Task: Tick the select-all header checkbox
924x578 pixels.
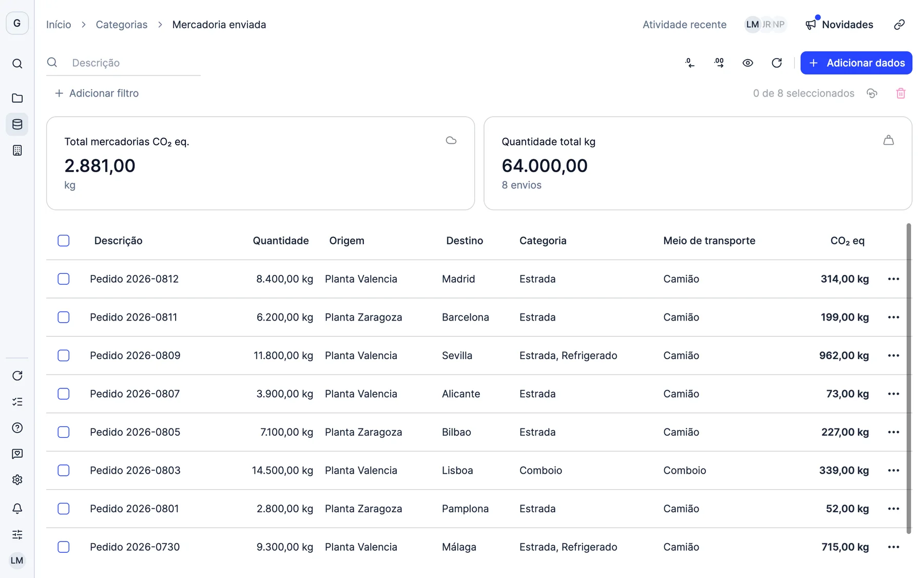Action: click(x=64, y=240)
